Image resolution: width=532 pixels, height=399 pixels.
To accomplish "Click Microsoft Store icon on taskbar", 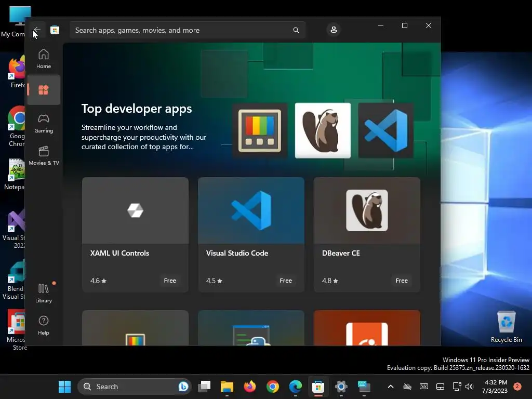I will coord(318,387).
